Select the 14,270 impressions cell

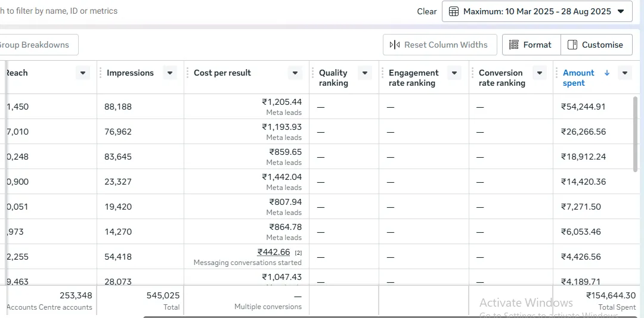141,232
